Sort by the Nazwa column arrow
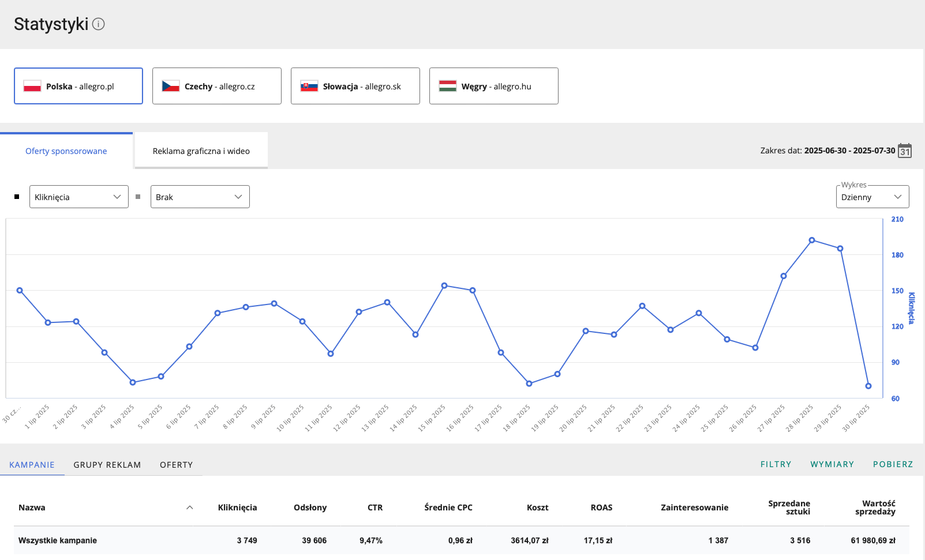This screenshot has width=925, height=560. 189,508
